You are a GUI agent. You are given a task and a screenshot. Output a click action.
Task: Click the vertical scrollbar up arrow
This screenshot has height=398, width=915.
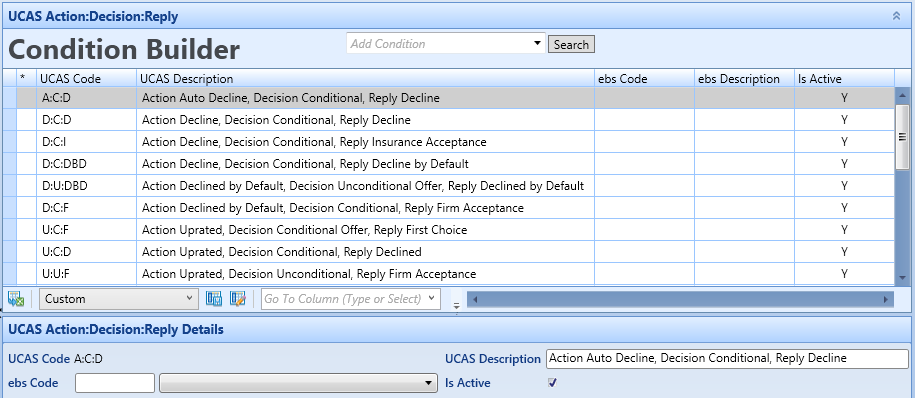pos(902,95)
